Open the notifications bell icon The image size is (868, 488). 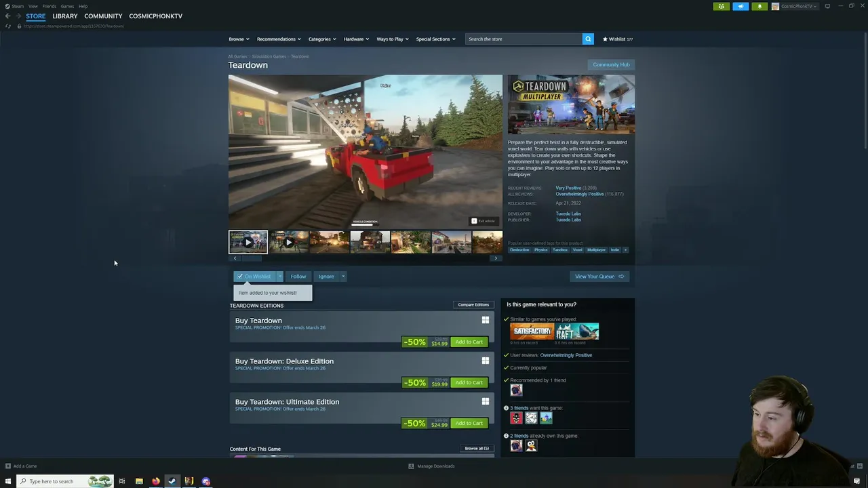[759, 6]
